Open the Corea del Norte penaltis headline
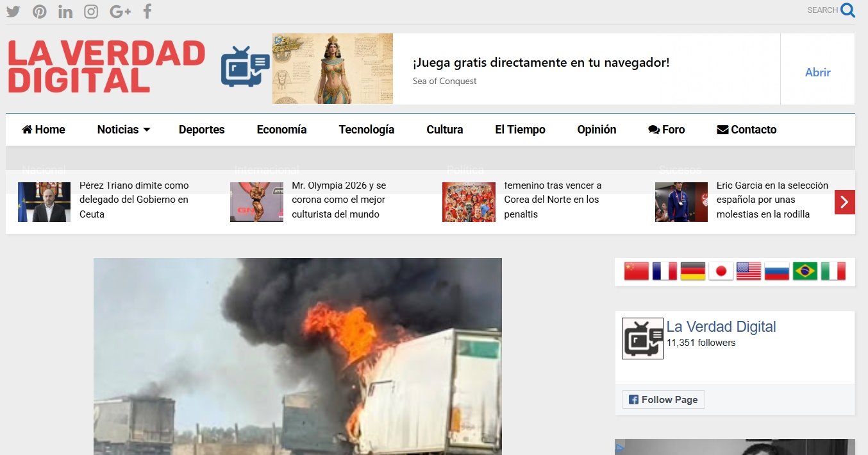This screenshot has height=455, width=868. click(x=553, y=200)
